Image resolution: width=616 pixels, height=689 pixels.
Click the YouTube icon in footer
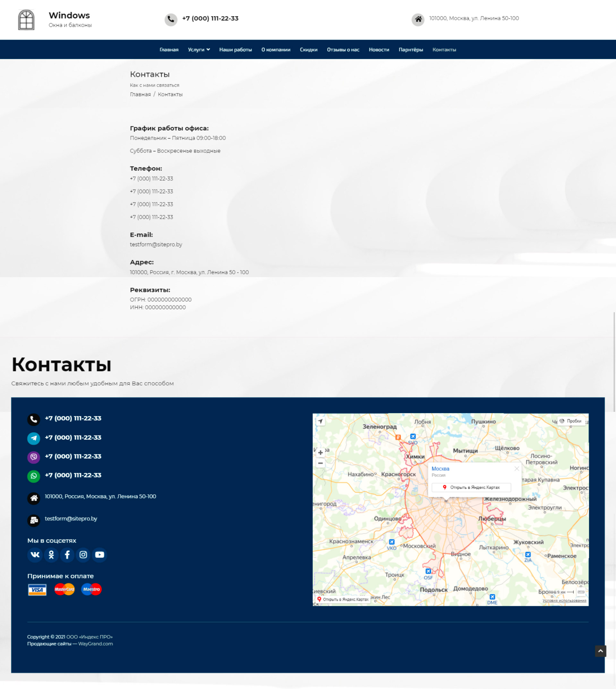pyautogui.click(x=99, y=555)
